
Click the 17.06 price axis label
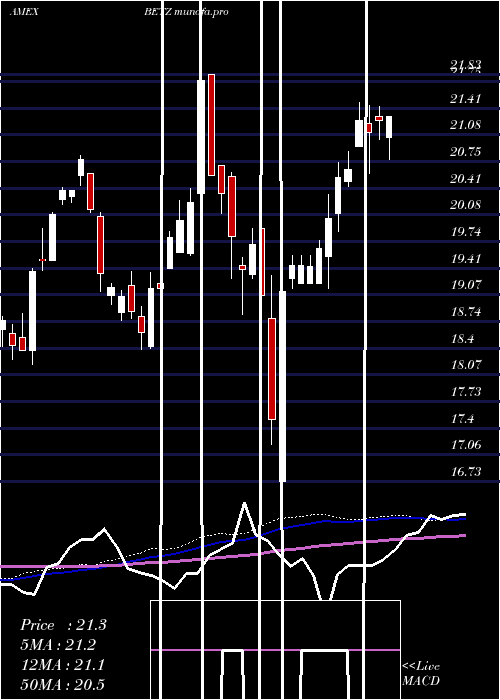tap(466, 445)
